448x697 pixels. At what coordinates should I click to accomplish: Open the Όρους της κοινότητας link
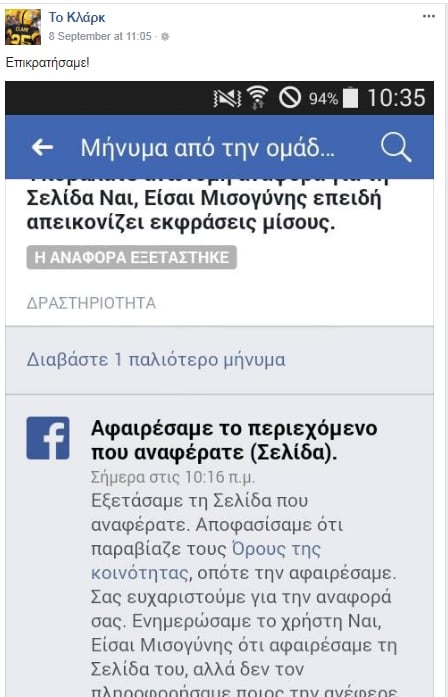(206, 561)
